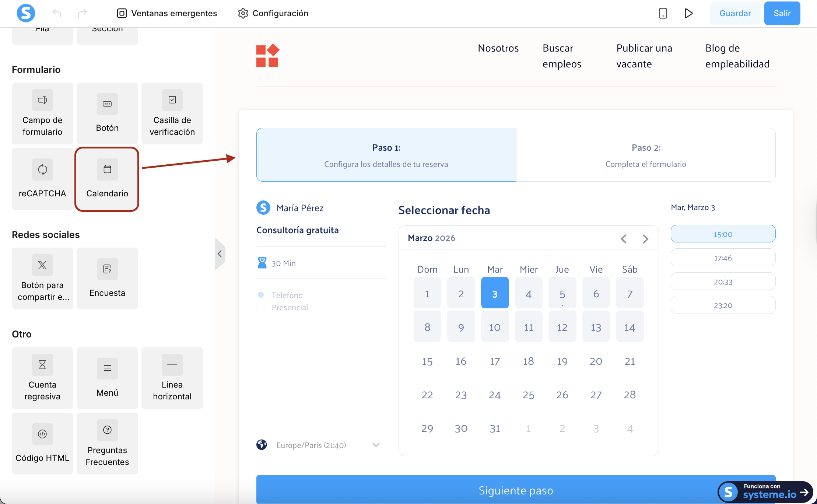This screenshot has width=817, height=504.
Task: Click the redo arrow icon
Action: tap(83, 13)
